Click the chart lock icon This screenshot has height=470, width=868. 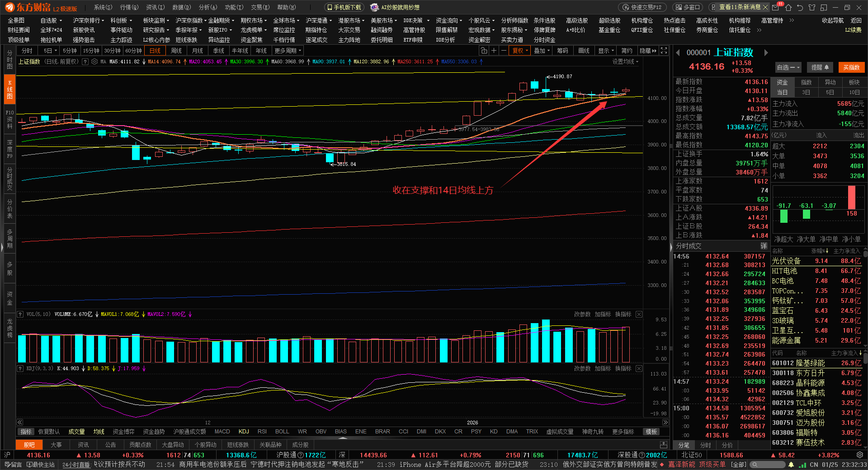click(484, 51)
